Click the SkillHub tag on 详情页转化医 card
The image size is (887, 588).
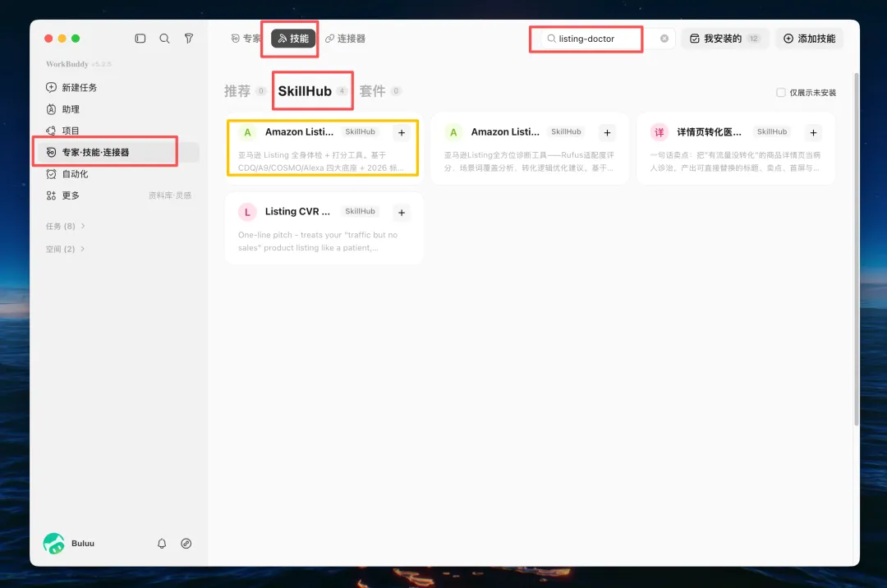771,131
